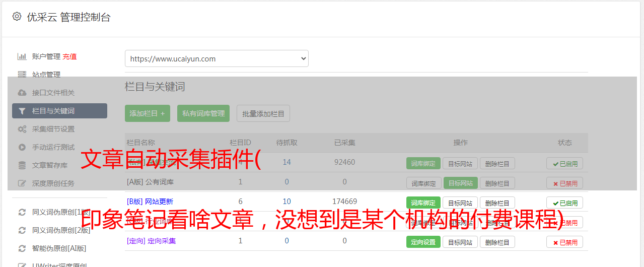Click 删除栏目 for [A版] 公有词库
The width and height of the screenshot is (644, 267).
[x=497, y=183]
